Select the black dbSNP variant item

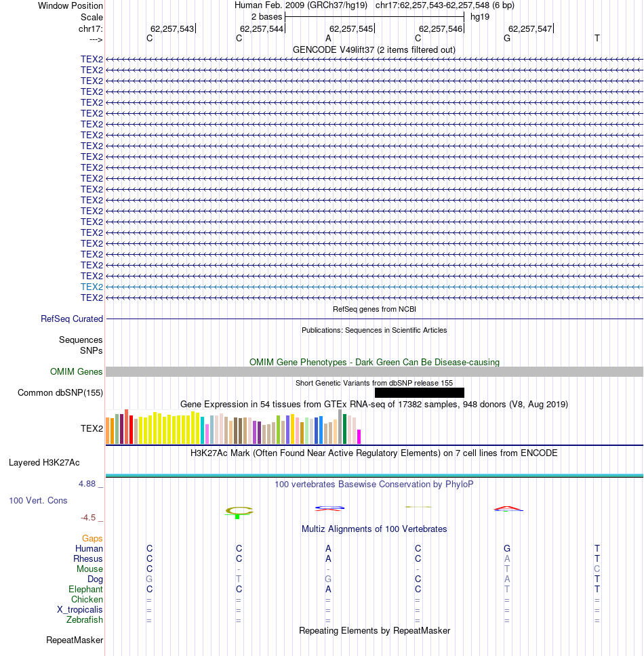[420, 392]
